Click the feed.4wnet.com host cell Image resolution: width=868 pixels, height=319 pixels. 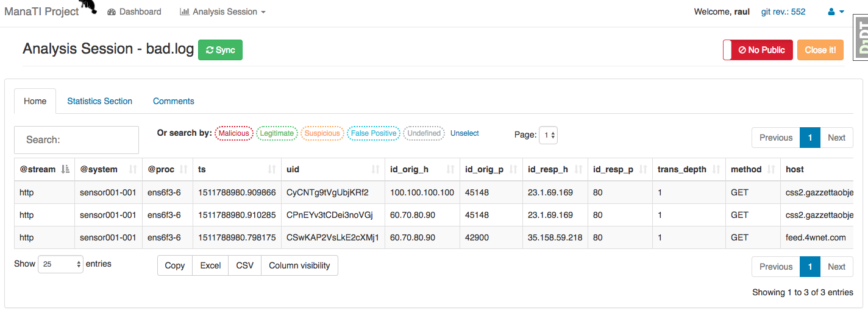(x=817, y=237)
